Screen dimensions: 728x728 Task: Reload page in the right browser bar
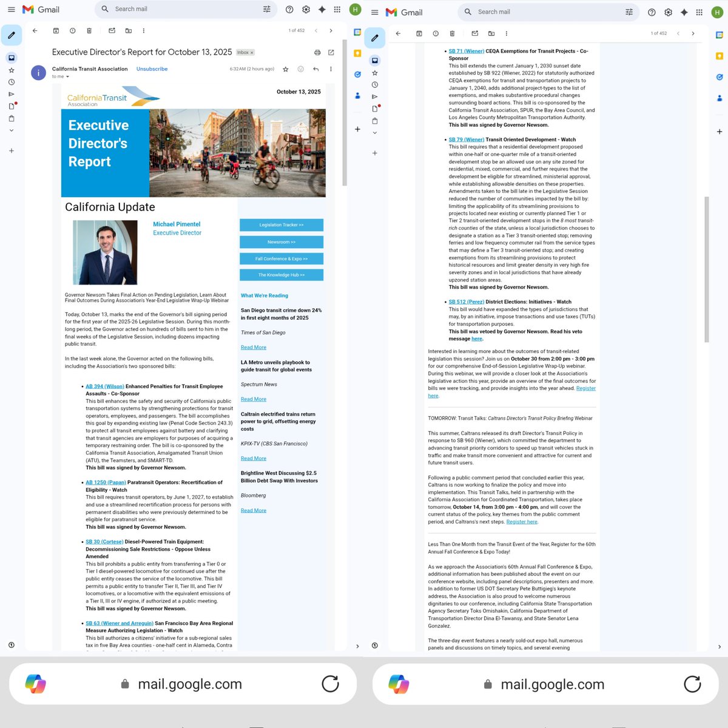[x=692, y=684]
